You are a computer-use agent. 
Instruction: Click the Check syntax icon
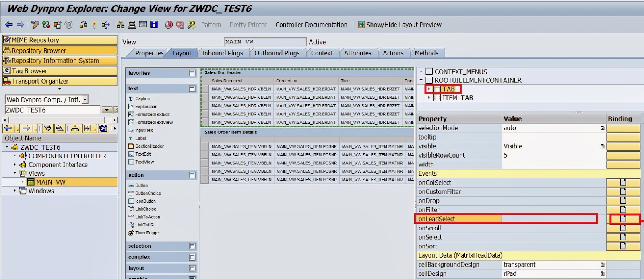pos(83,25)
